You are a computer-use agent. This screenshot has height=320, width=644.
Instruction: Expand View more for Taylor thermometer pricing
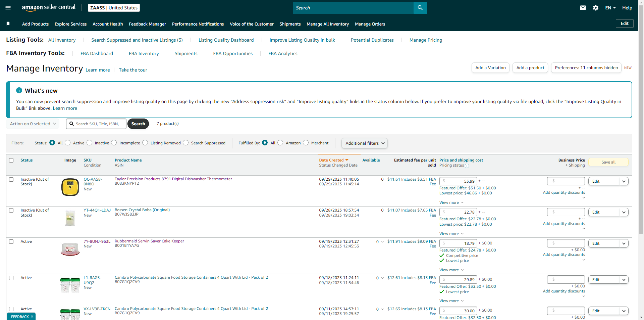tap(451, 202)
